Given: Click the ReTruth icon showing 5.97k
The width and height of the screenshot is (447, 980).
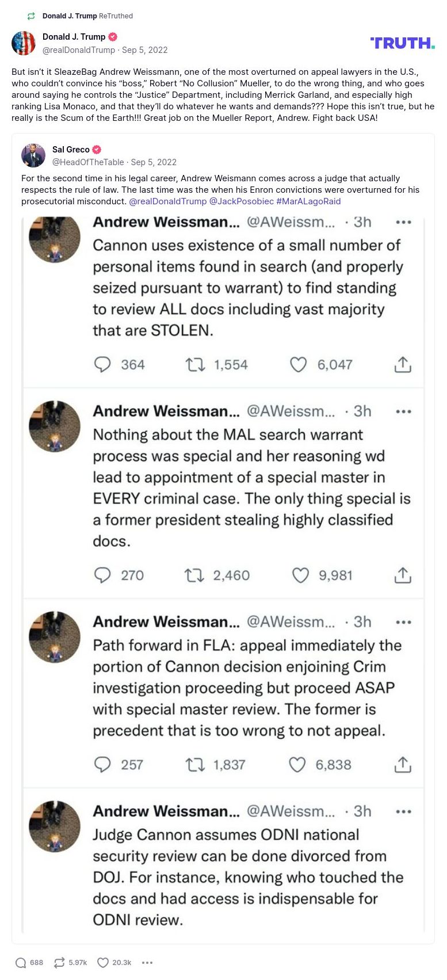Looking at the screenshot, I should coord(59,963).
